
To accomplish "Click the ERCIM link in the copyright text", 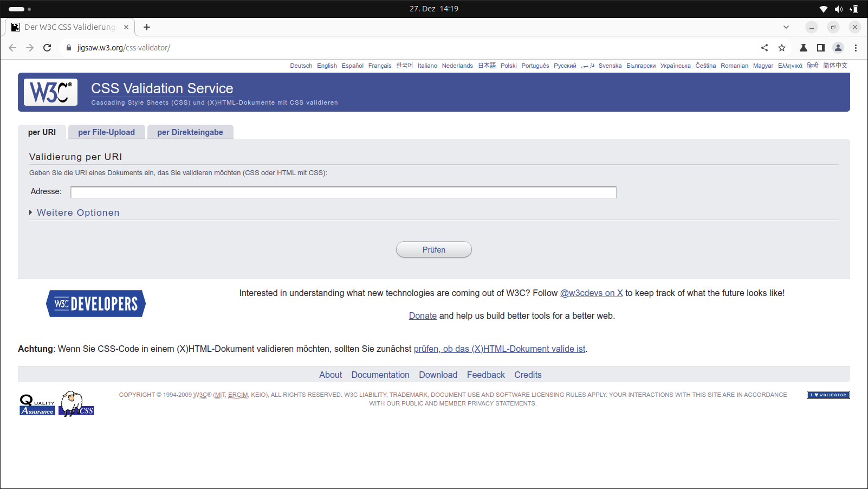I will coord(238,395).
